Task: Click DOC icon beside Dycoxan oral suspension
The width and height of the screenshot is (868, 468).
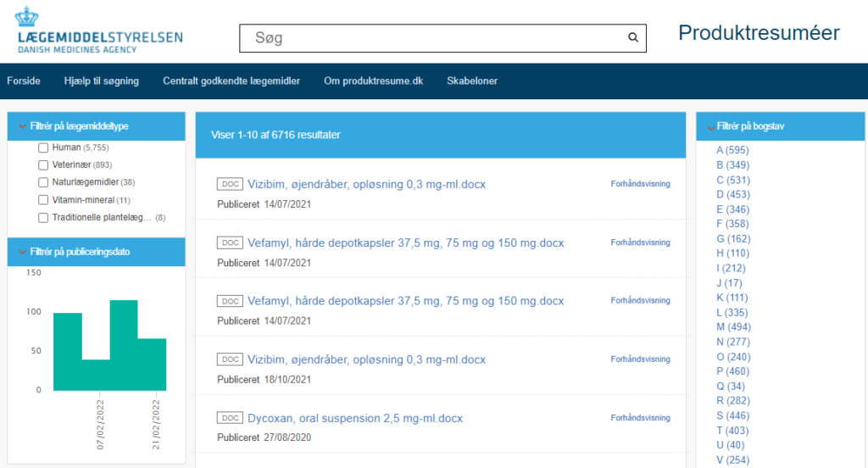Action: click(229, 418)
